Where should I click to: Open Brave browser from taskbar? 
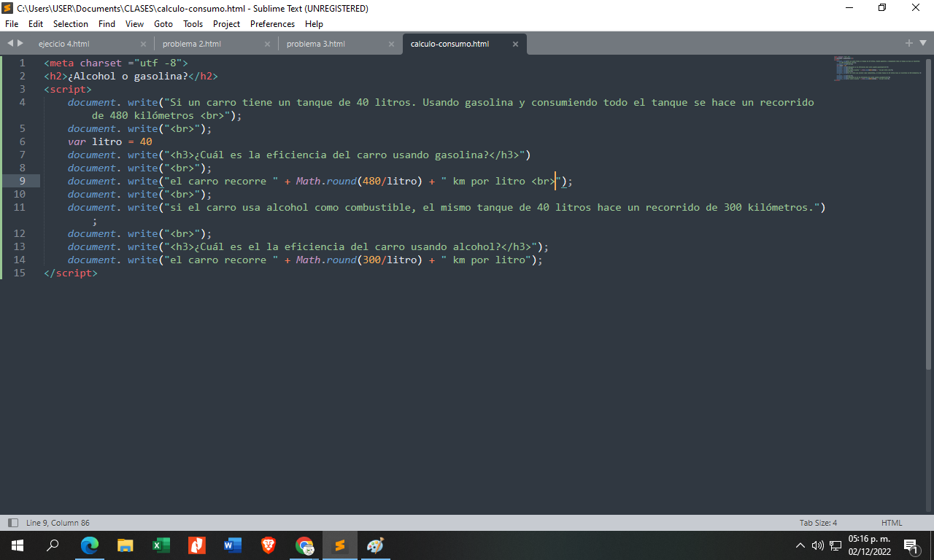(269, 545)
